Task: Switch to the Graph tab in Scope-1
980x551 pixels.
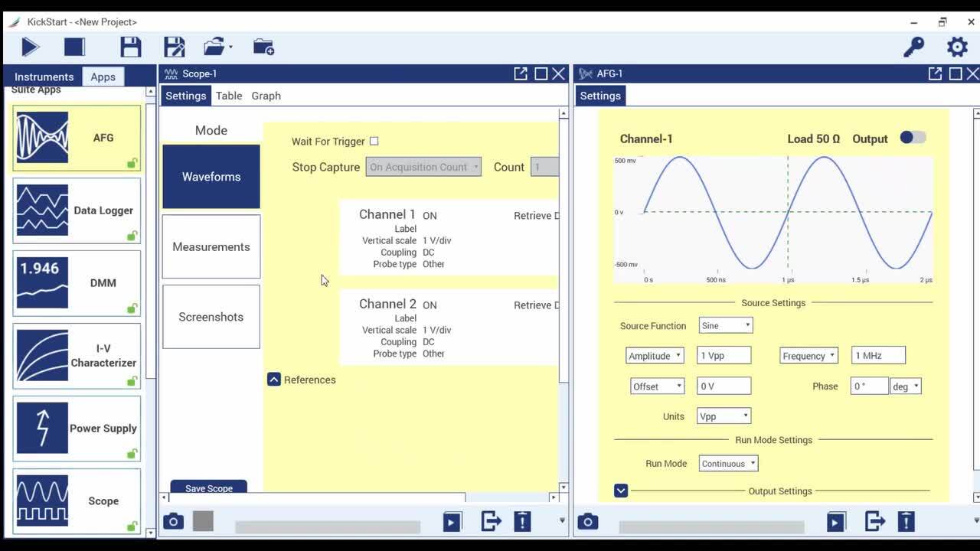Action: pos(266,96)
